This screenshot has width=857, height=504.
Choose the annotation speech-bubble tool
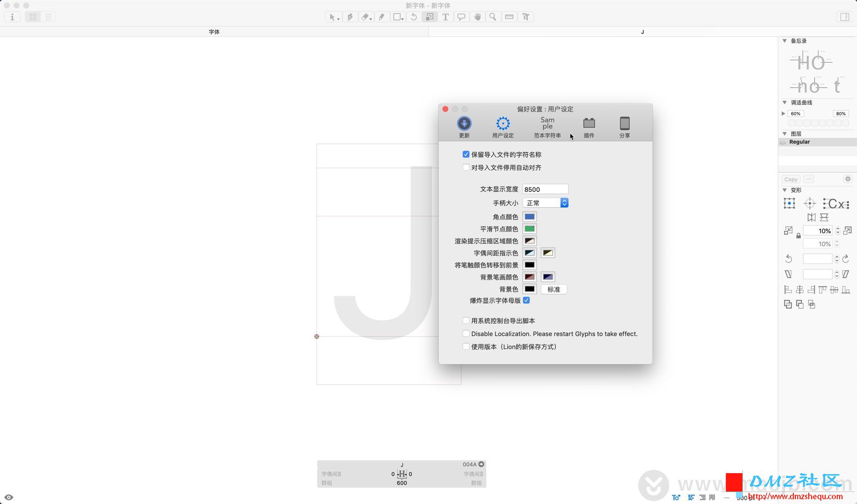point(461,17)
